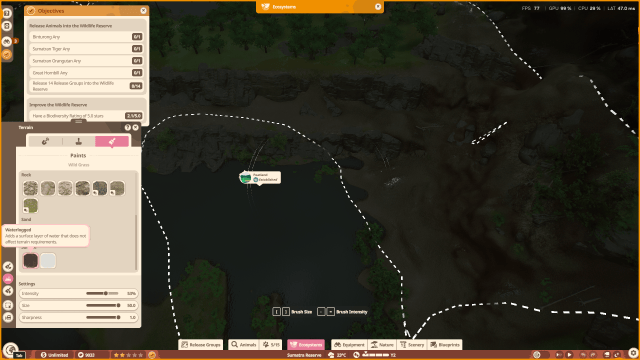Click the Objectives checkmark header icon
The image size is (640, 360).
click(x=31, y=11)
